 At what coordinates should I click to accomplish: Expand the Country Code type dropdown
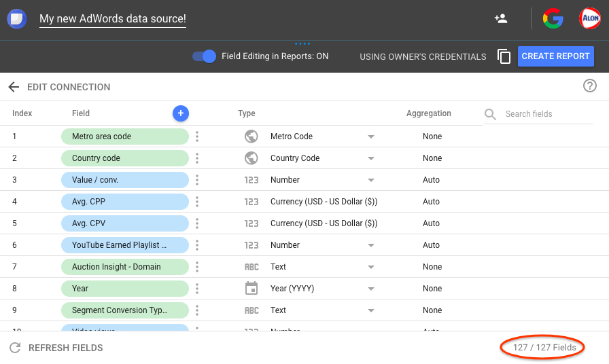point(371,158)
